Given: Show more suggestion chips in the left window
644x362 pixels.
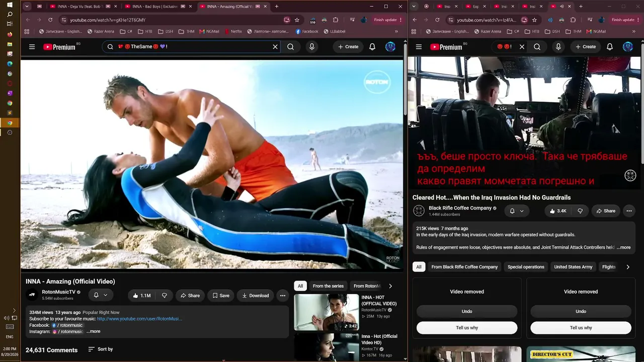Looking at the screenshot, I should tap(390, 286).
